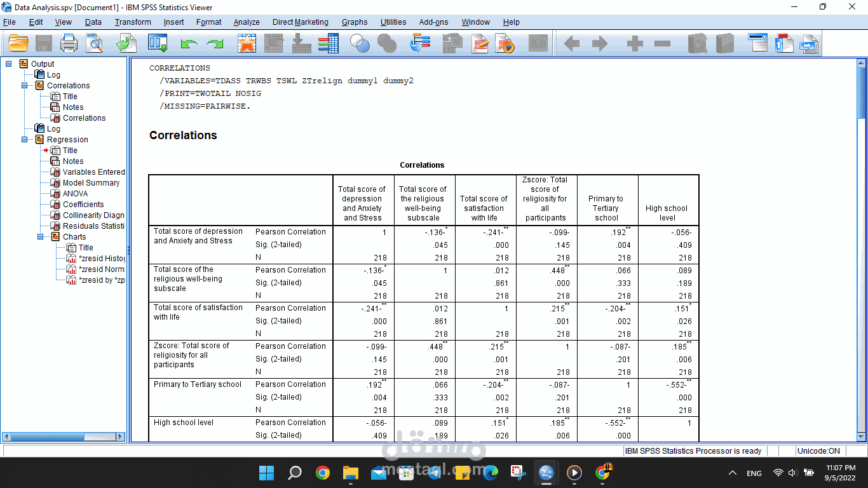This screenshot has height=488, width=868.
Task: Select Collinearity Diagnostics outline item
Action: click(93, 215)
